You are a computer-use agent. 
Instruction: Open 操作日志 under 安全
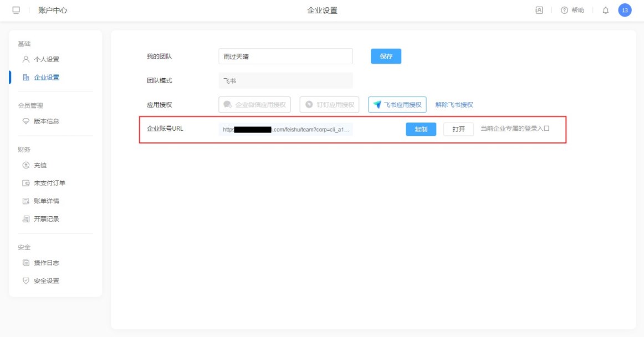[46, 263]
